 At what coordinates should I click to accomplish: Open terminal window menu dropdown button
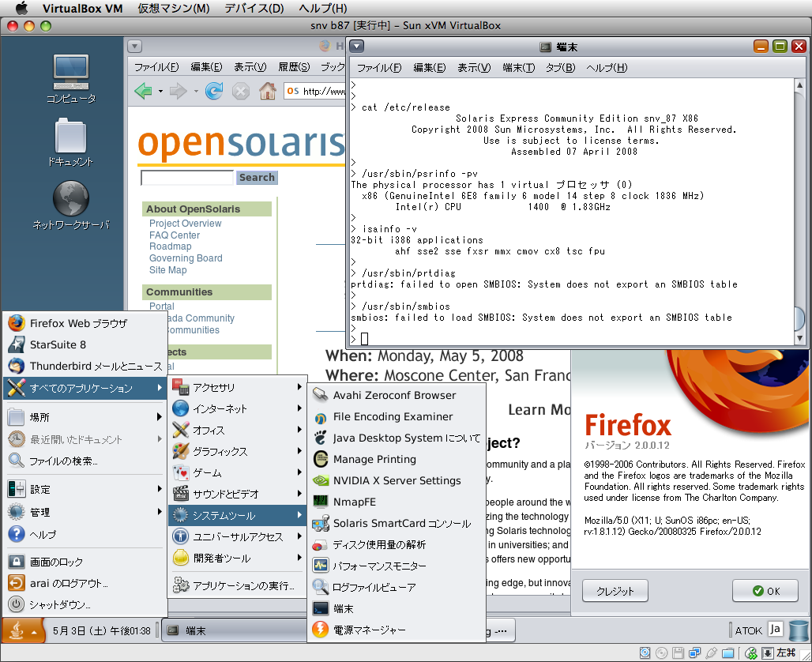357,47
